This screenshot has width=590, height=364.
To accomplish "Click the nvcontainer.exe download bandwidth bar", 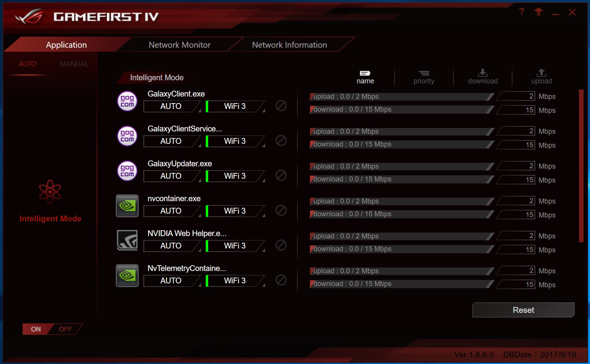I will [402, 214].
